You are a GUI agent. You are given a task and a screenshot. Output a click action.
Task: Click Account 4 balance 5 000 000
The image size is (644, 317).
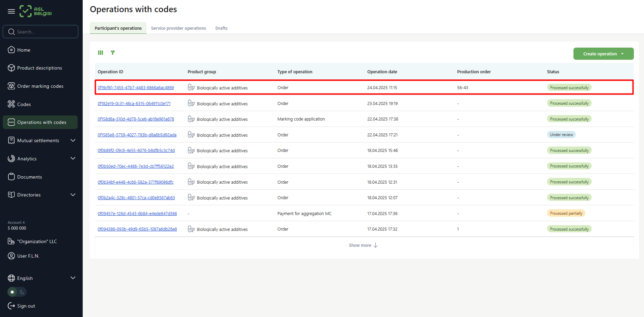click(x=17, y=228)
